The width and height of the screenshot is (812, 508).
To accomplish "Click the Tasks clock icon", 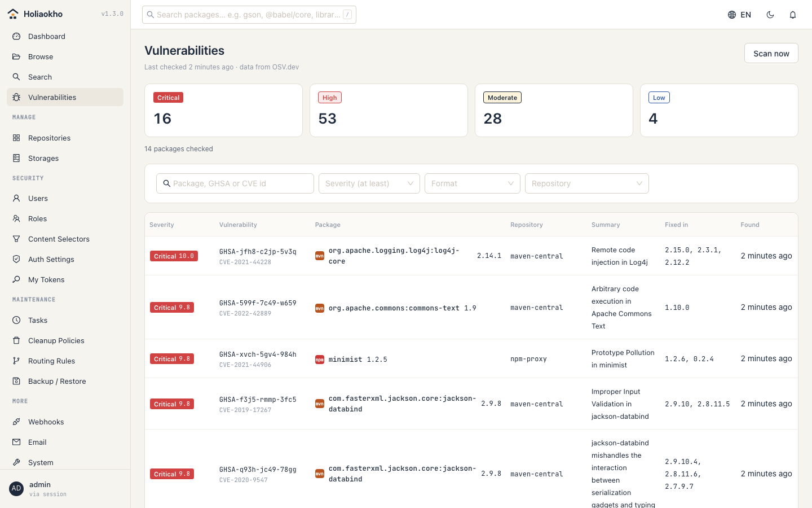I will click(x=16, y=320).
